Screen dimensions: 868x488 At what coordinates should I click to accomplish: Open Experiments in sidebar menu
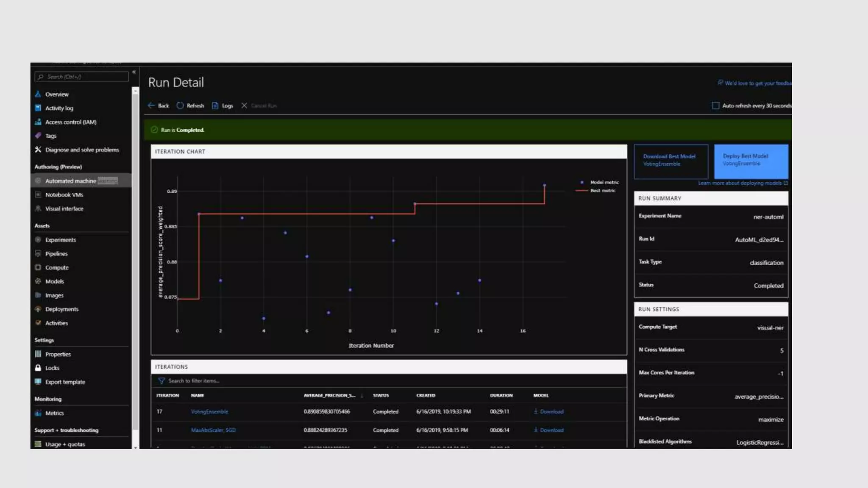[61, 240]
